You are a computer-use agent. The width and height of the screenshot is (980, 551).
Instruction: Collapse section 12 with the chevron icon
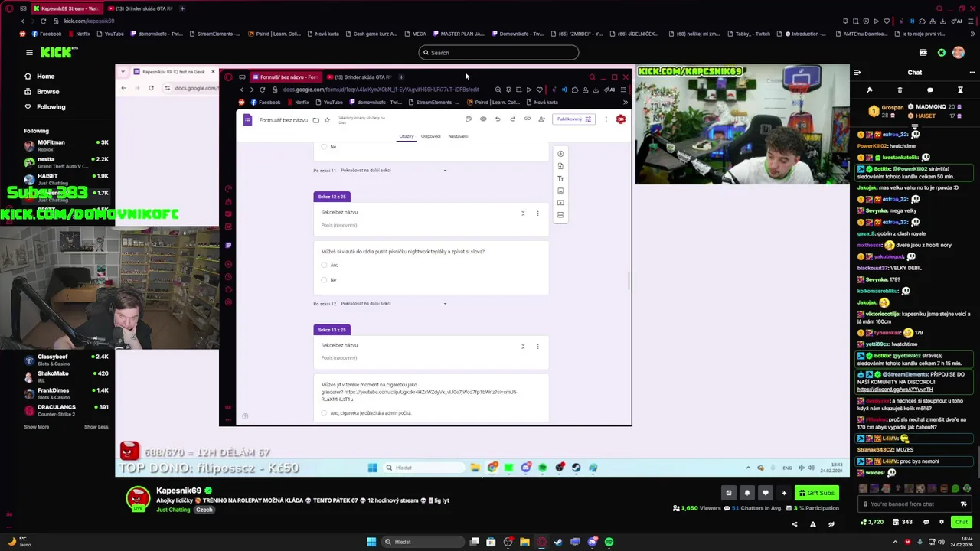[x=523, y=214]
